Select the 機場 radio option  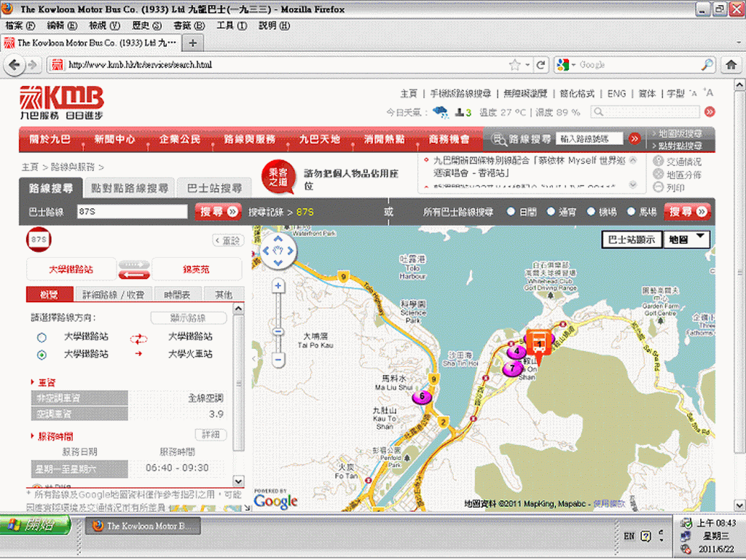(x=591, y=211)
